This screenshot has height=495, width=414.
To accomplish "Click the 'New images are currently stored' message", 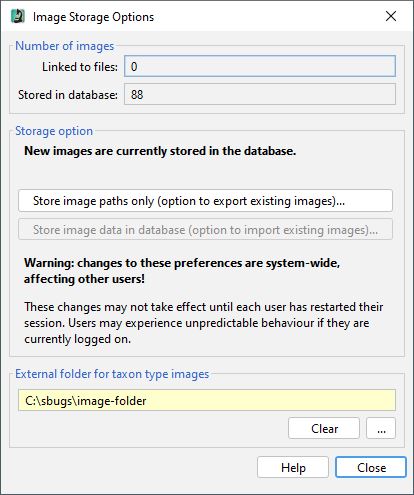I will (160, 151).
